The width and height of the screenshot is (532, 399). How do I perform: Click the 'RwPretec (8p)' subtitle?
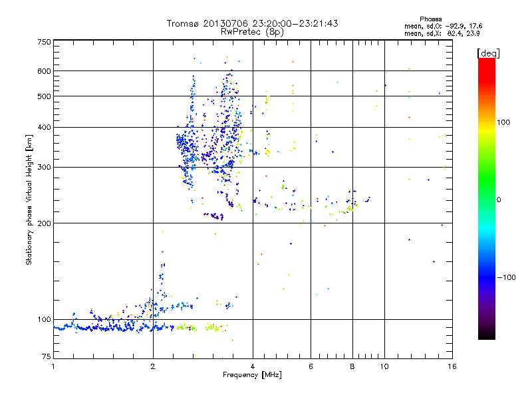coord(252,32)
